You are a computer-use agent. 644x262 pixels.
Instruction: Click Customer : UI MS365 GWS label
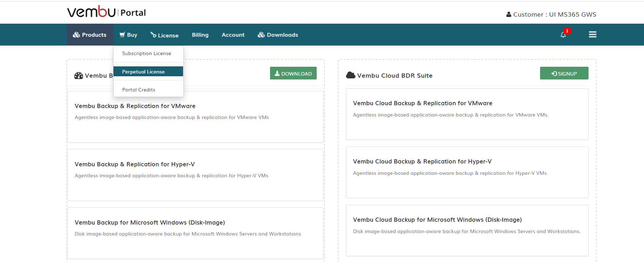coord(555,14)
